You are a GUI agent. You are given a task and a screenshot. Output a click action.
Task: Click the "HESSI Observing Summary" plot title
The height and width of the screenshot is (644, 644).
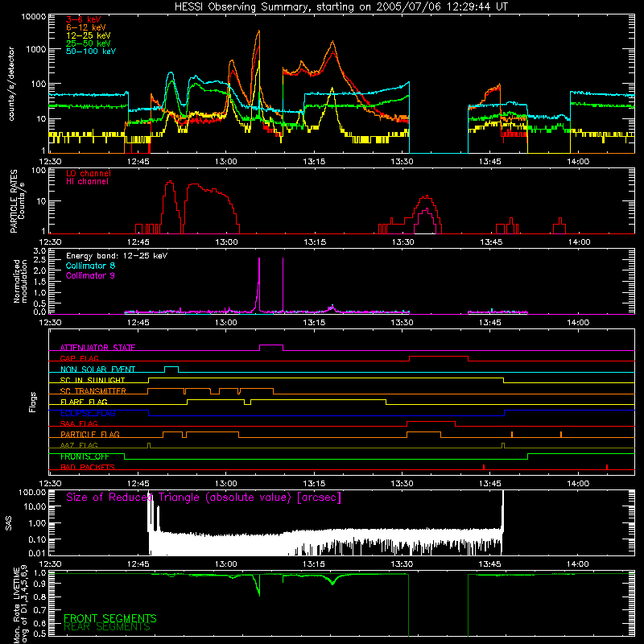(341, 6)
